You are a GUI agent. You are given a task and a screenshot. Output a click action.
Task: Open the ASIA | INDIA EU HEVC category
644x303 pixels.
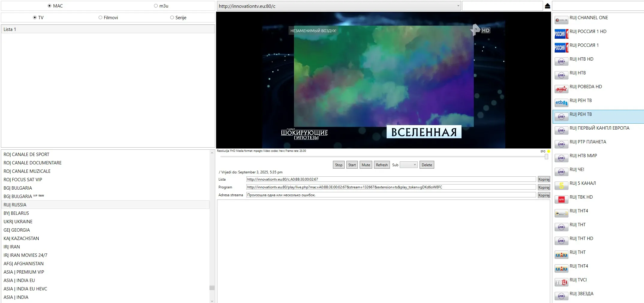click(x=105, y=289)
